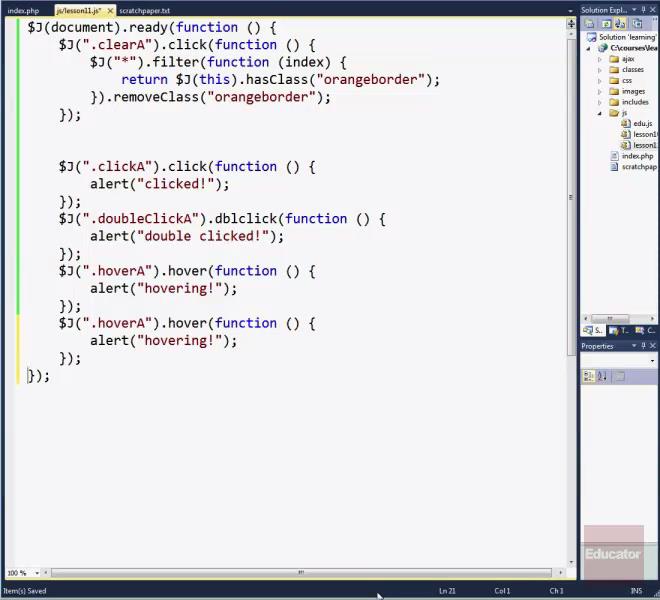660x600 pixels.
Task: Click the ajax folder icon
Action: pos(614,59)
